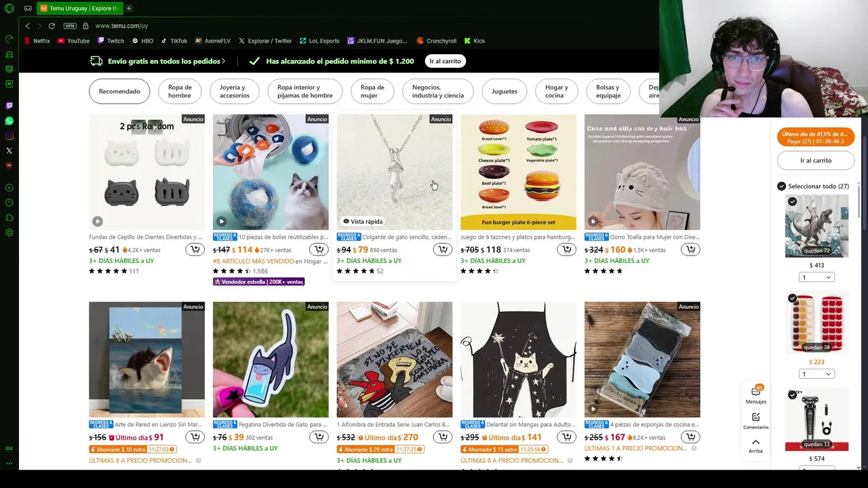Open the Comentarios feedback icon

tap(755, 421)
